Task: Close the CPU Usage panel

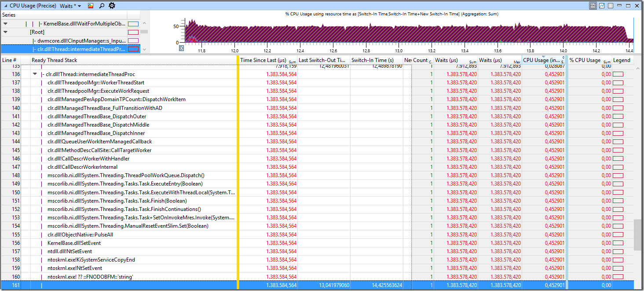Action: click(637, 6)
